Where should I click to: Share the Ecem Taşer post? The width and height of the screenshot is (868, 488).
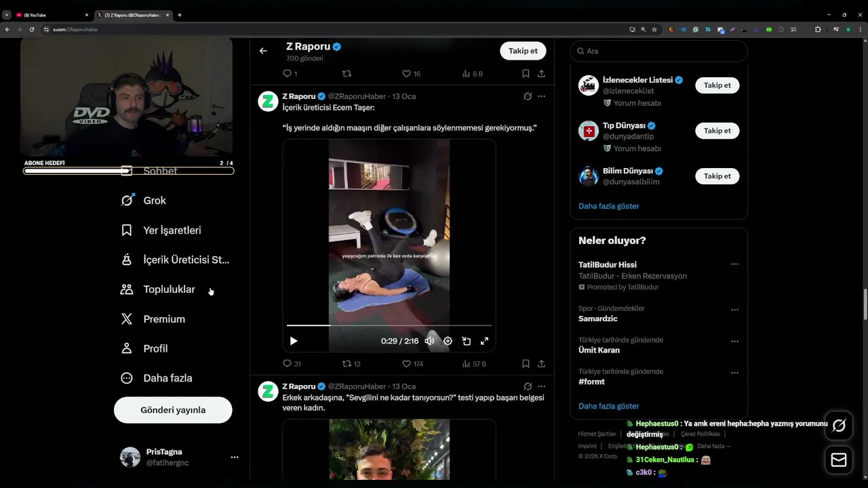point(541,364)
